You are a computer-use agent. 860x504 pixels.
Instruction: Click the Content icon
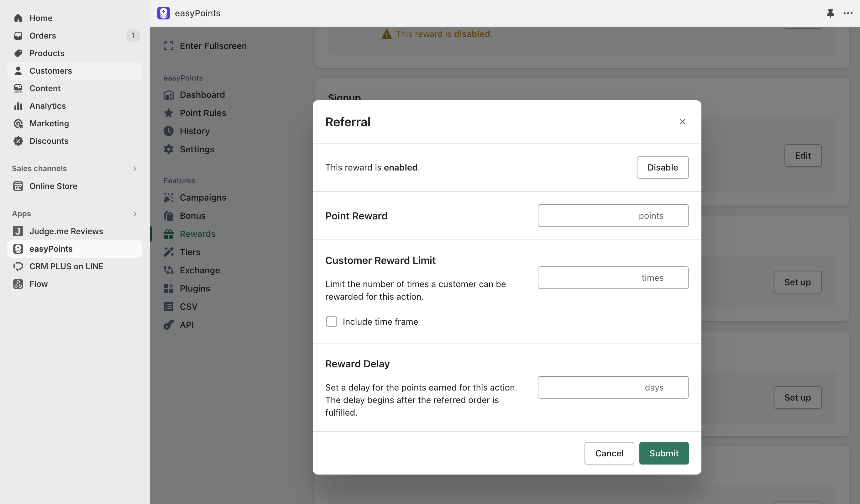coord(18,88)
